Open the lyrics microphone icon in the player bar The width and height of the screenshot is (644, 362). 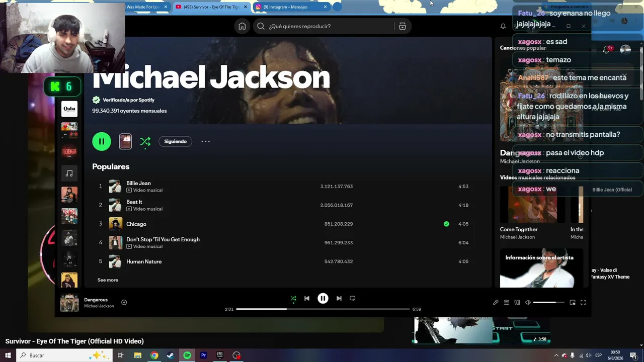(496, 302)
